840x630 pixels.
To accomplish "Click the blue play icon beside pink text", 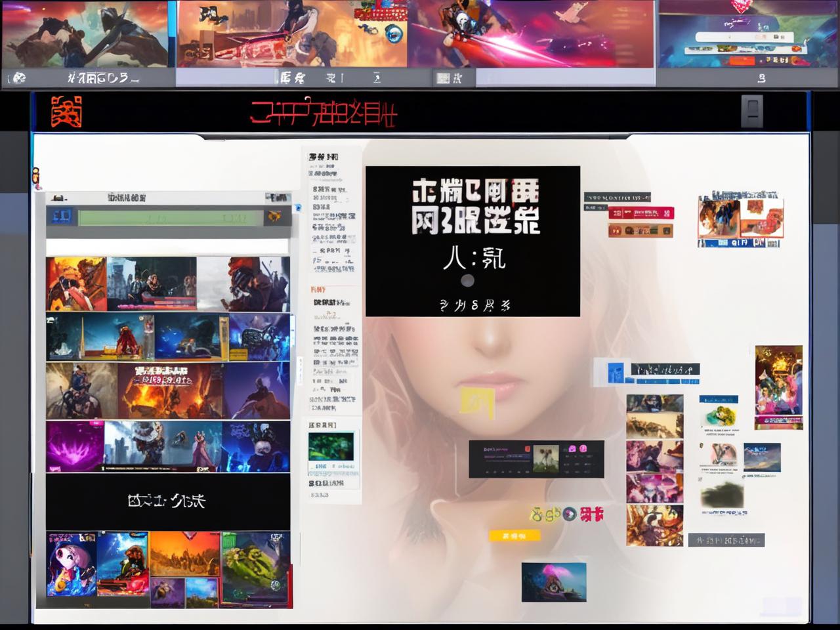I will pyautogui.click(x=570, y=514).
